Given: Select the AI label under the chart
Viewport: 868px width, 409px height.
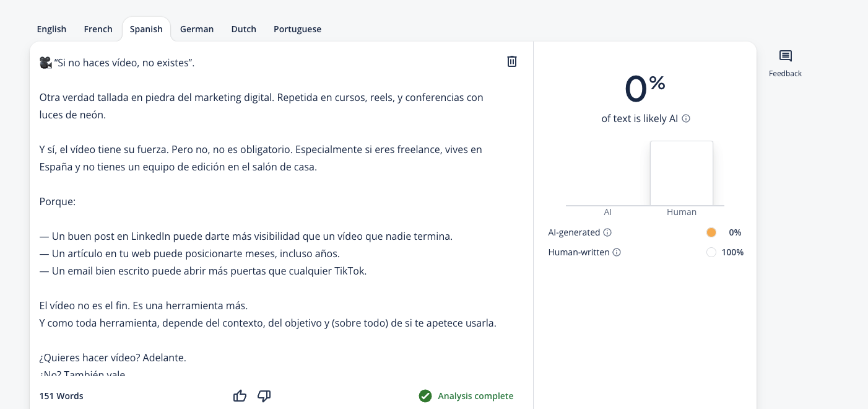Looking at the screenshot, I should (607, 212).
